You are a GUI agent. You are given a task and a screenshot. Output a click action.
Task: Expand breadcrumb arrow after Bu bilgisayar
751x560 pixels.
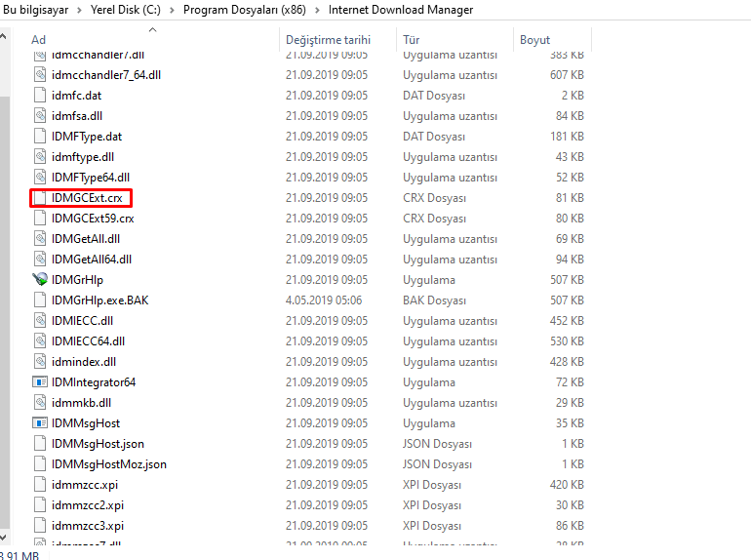(80, 10)
